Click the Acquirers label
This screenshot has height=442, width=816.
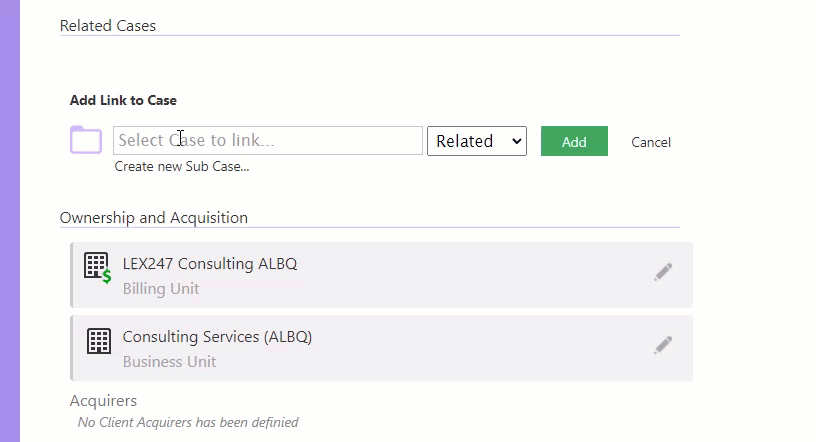click(103, 401)
